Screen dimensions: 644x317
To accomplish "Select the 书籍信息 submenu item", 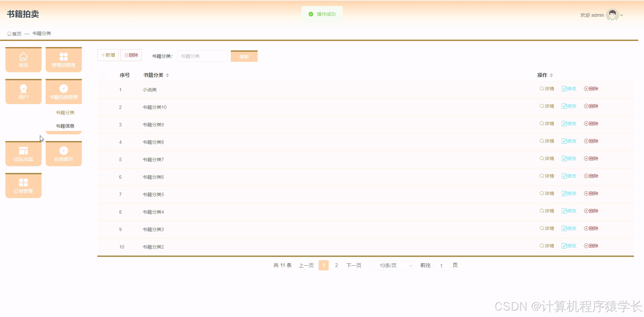I will tap(65, 126).
